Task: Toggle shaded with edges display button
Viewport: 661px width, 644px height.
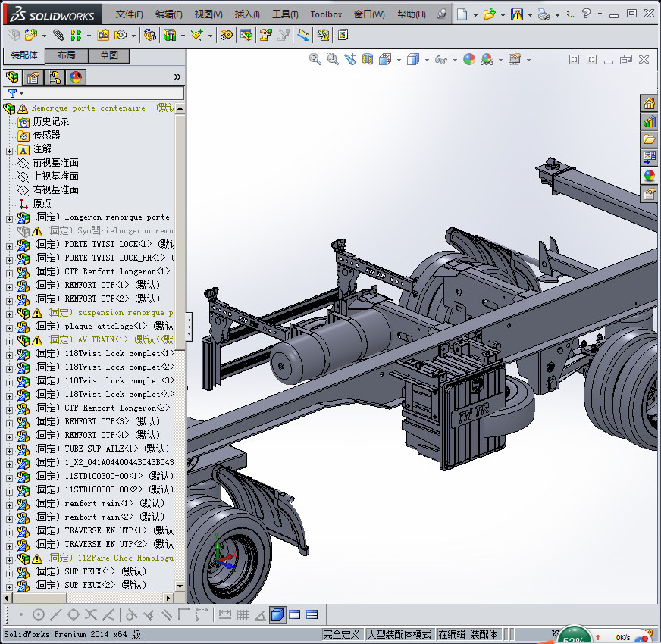Action: pos(277,614)
